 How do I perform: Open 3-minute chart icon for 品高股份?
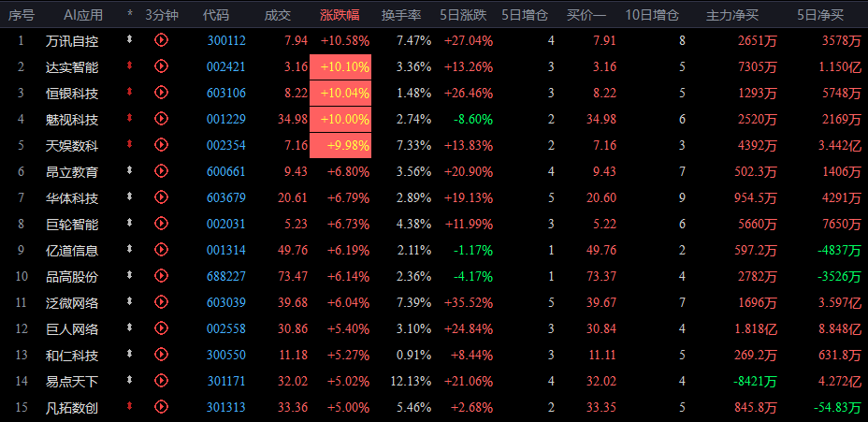tap(161, 275)
